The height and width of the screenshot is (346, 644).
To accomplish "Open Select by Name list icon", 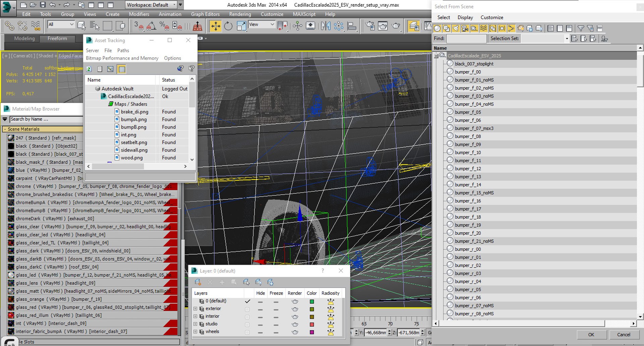I will 94,25.
